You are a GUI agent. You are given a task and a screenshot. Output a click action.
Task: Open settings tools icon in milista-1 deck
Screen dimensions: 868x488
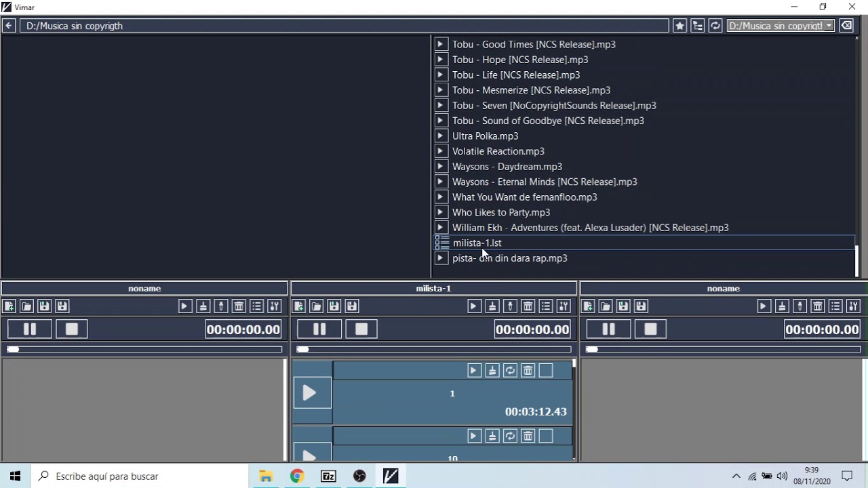point(564,306)
